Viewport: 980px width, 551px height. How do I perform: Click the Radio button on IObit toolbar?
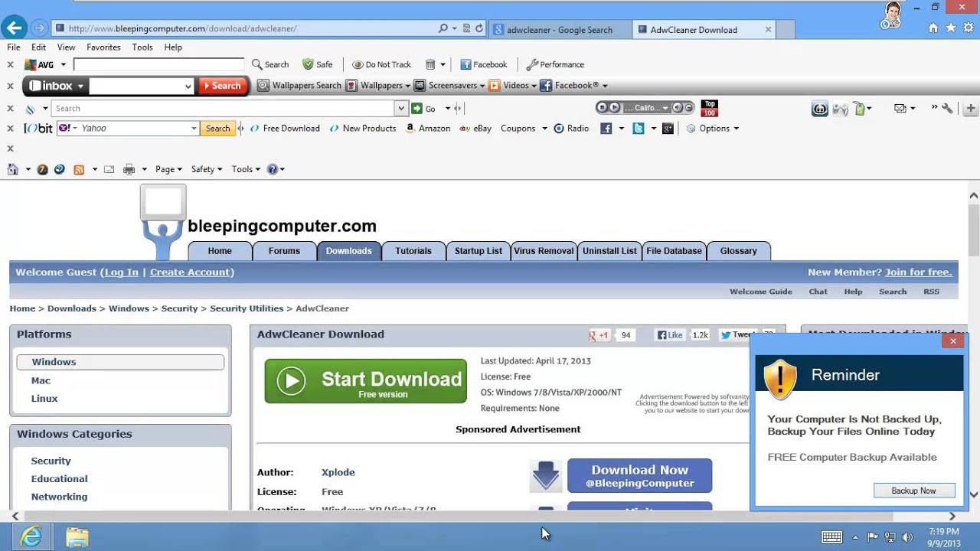pyautogui.click(x=571, y=129)
